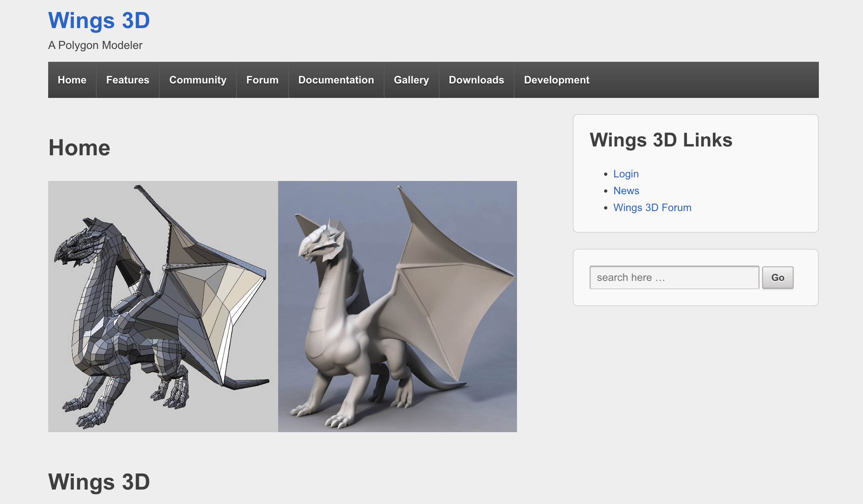Open the Community menu item
Image resolution: width=863 pixels, height=504 pixels.
pyautogui.click(x=197, y=80)
